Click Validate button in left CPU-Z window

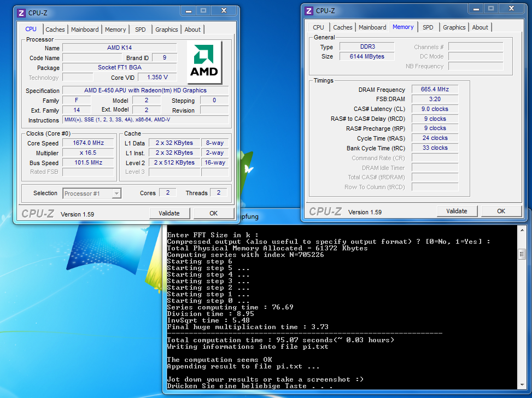(169, 213)
